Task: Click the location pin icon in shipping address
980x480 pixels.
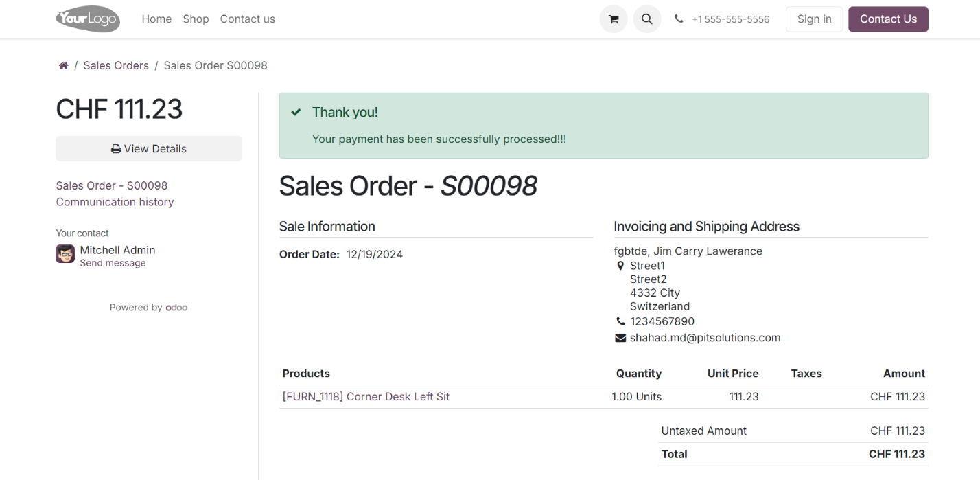Action: pos(620,265)
